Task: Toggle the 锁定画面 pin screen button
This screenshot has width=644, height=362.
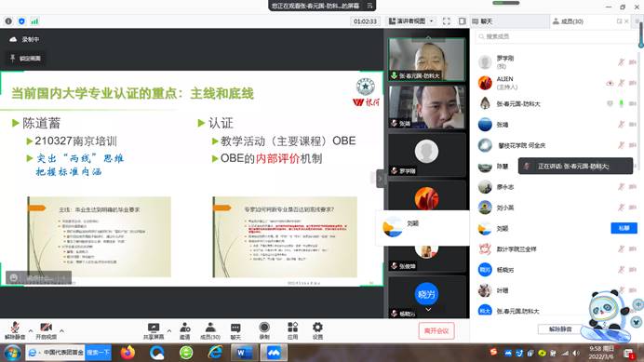Action: pos(25,59)
